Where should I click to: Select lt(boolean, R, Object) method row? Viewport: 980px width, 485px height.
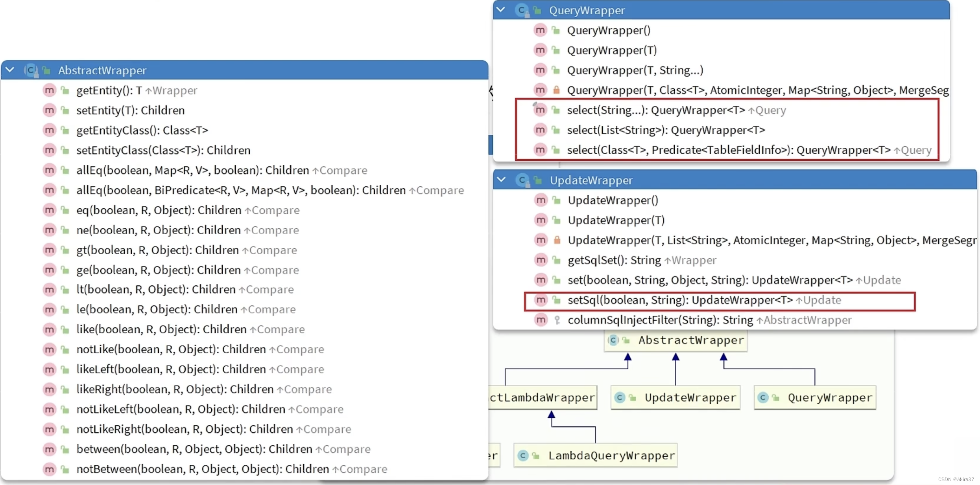coord(245,290)
